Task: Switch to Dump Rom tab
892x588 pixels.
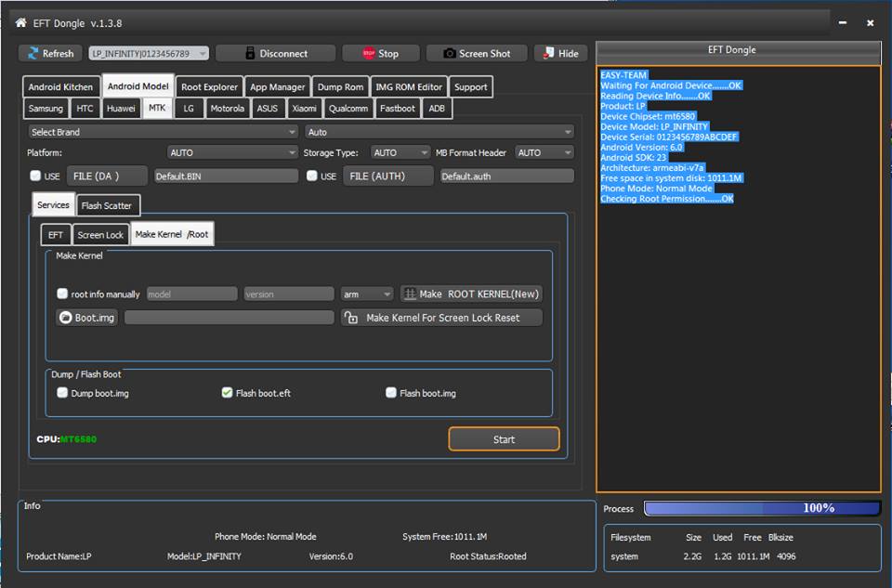Action: coord(340,87)
